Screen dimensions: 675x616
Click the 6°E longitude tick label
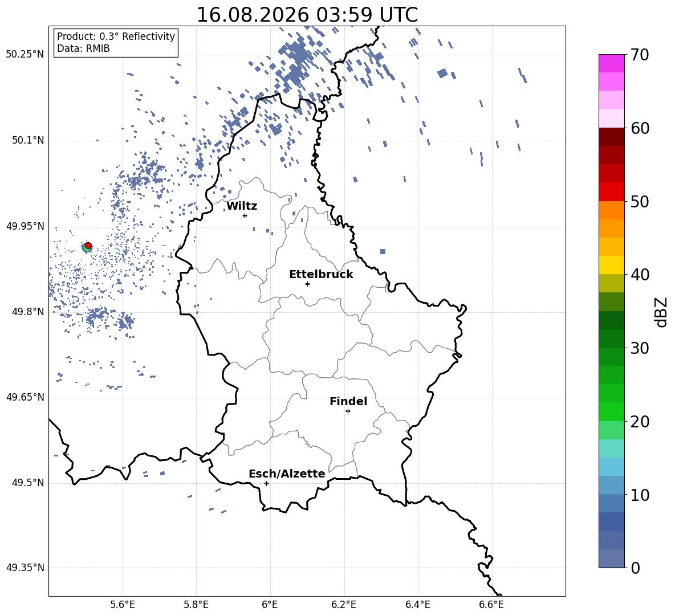pyautogui.click(x=270, y=605)
